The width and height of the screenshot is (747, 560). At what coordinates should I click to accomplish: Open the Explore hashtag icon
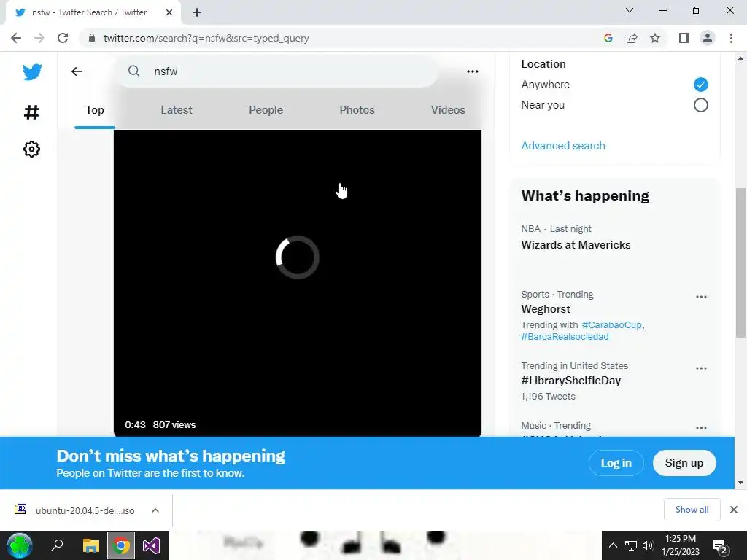click(x=31, y=112)
